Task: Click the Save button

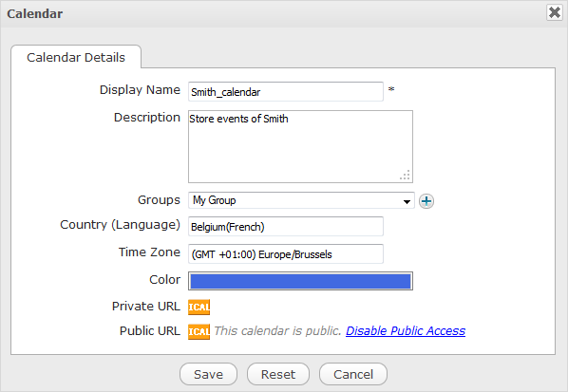Action: pos(208,374)
